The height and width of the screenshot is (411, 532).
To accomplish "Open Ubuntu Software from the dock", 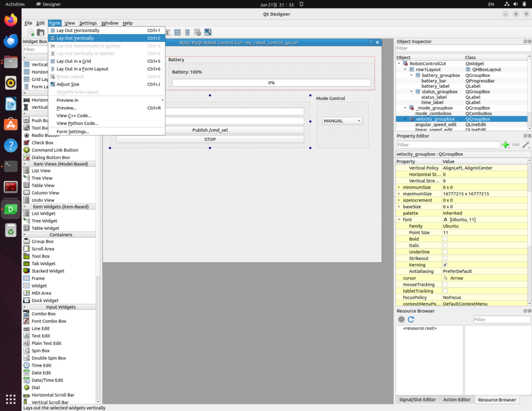I will tap(10, 125).
